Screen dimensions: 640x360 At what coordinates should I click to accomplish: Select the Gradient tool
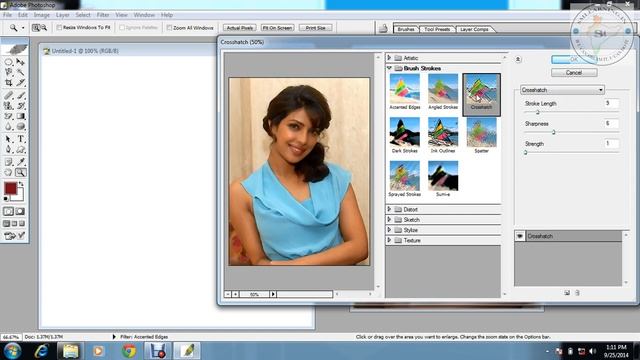pos(20,116)
